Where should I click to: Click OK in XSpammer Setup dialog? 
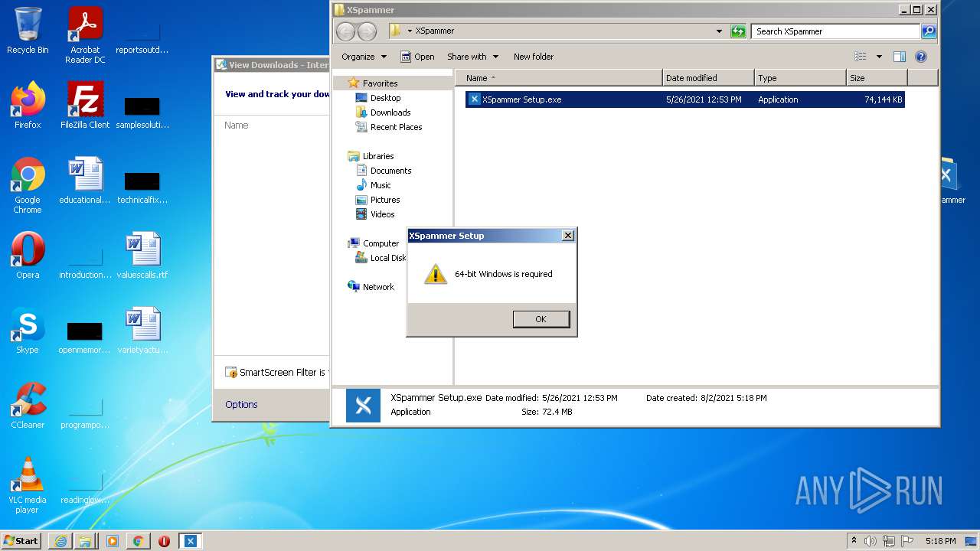coord(541,319)
